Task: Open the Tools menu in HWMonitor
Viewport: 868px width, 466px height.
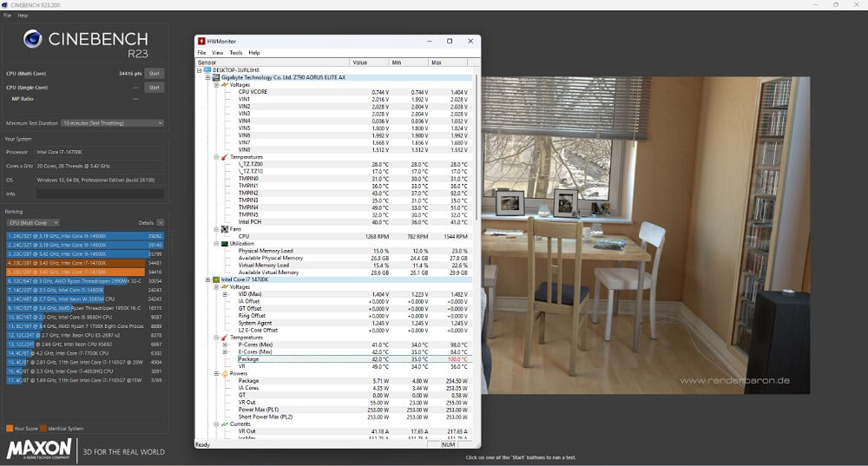Action: tap(235, 52)
